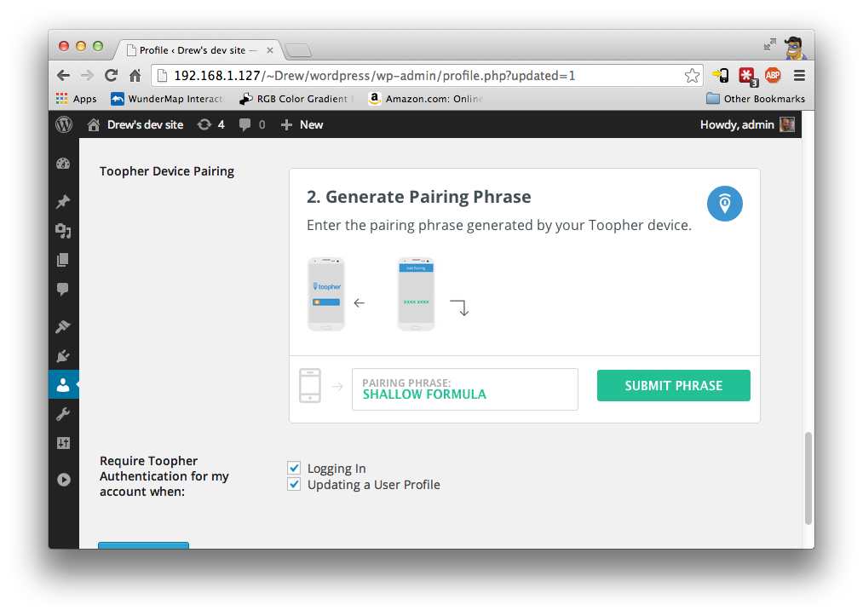Open the Adblock Plus extension icon
Viewport: 863px width, 616px height.
click(773, 76)
